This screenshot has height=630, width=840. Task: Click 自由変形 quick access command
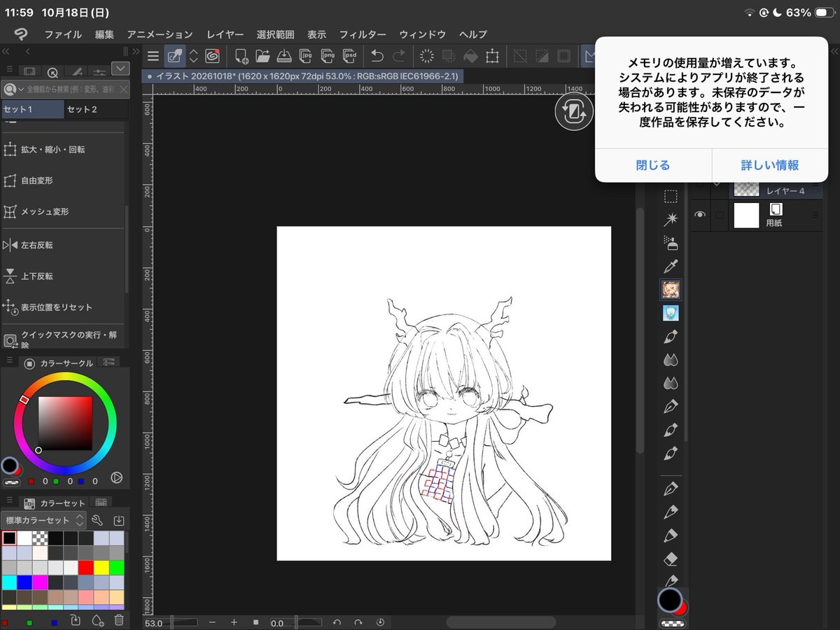(64, 181)
